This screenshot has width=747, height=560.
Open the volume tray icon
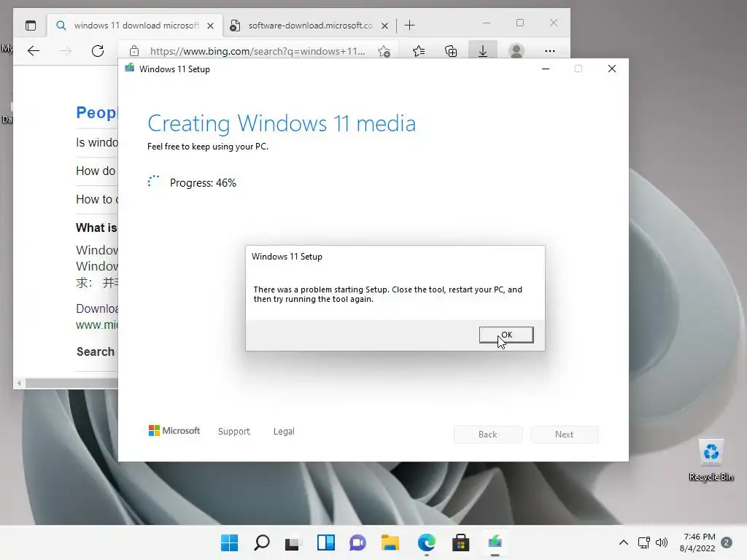(x=661, y=542)
